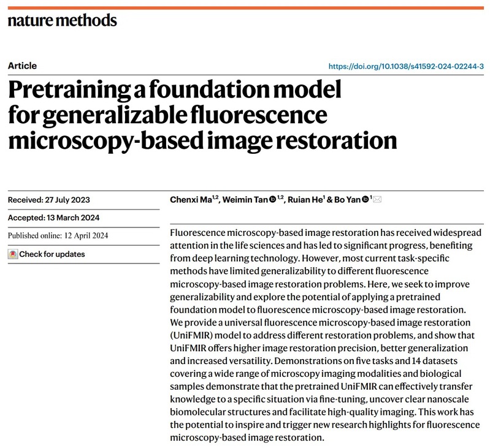This screenshot has width=490, height=448.
Task: Open Weimin Tan's ORCID icon
Action: 273,200
